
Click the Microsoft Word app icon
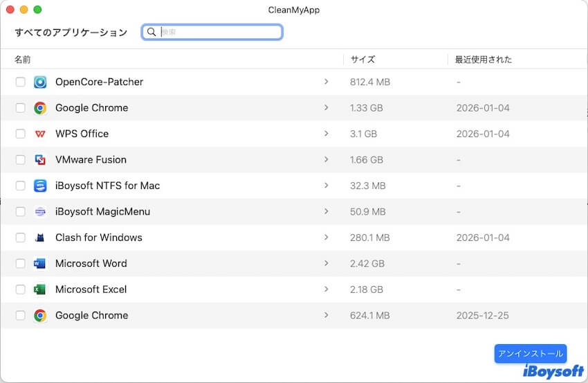pos(40,264)
